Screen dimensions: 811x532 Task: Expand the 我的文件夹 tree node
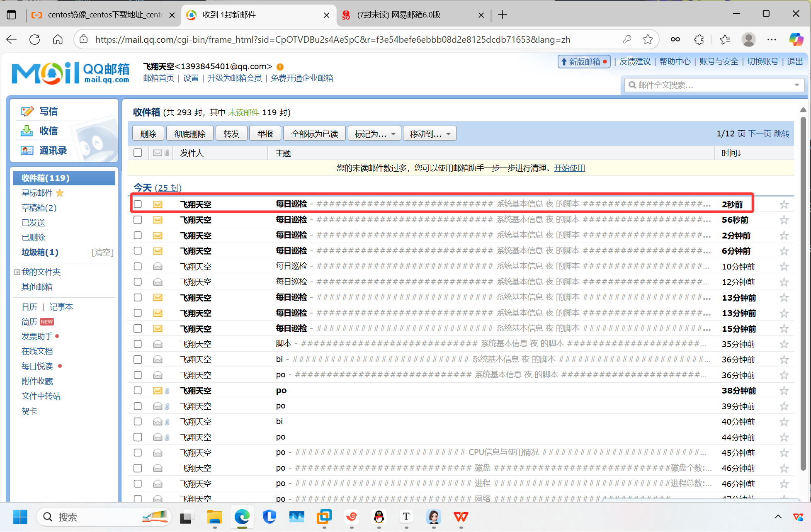[x=17, y=272]
